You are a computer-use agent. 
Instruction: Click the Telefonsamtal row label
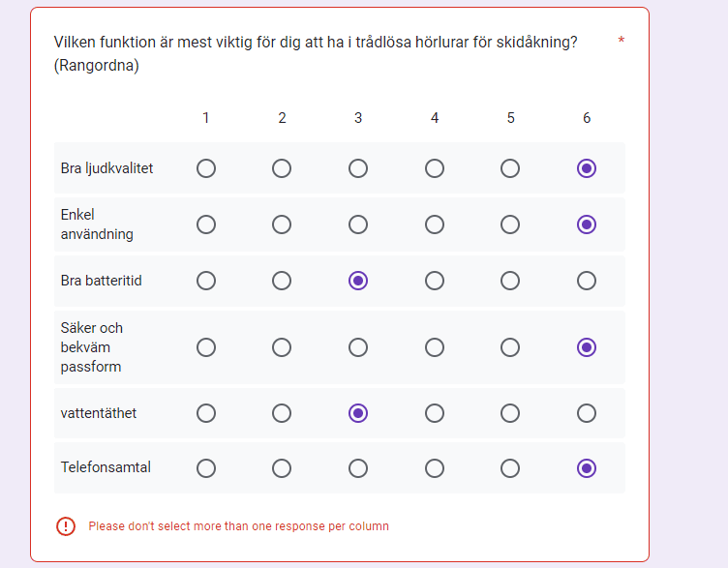click(x=106, y=467)
